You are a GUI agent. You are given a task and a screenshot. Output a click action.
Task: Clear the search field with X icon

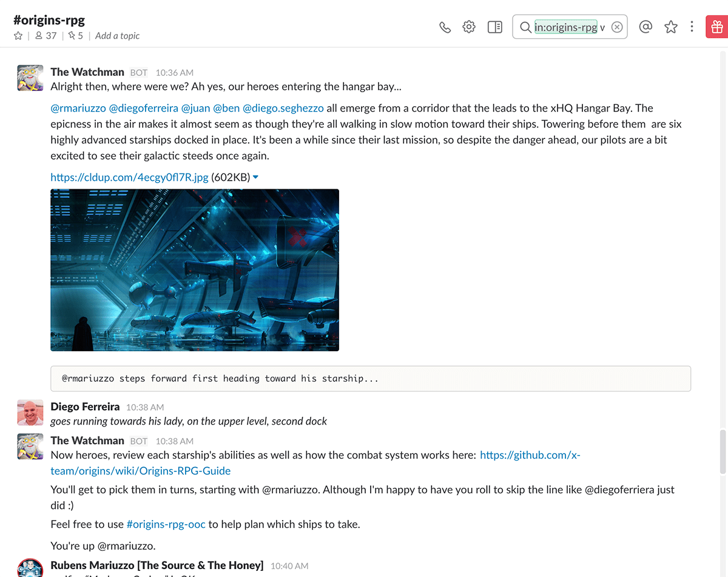coord(617,27)
